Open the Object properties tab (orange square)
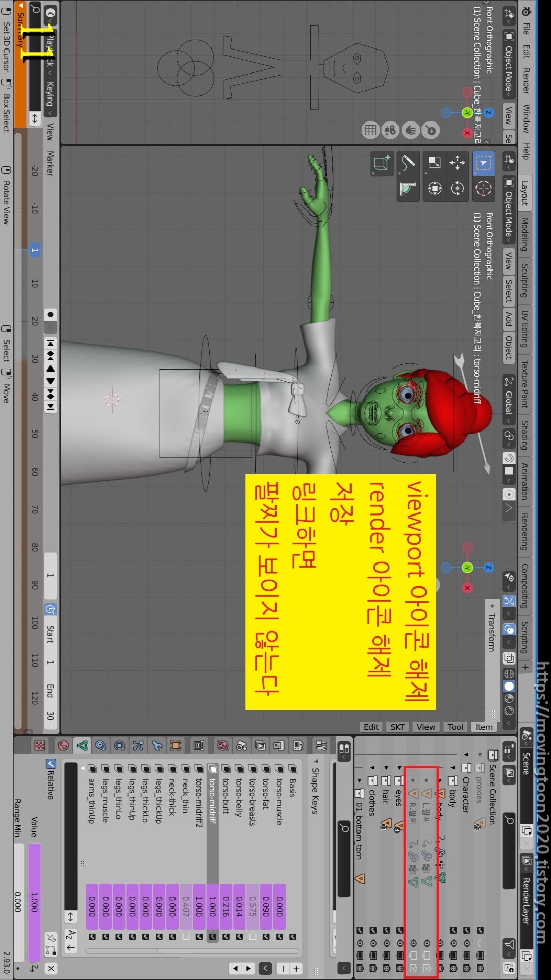 point(176,746)
